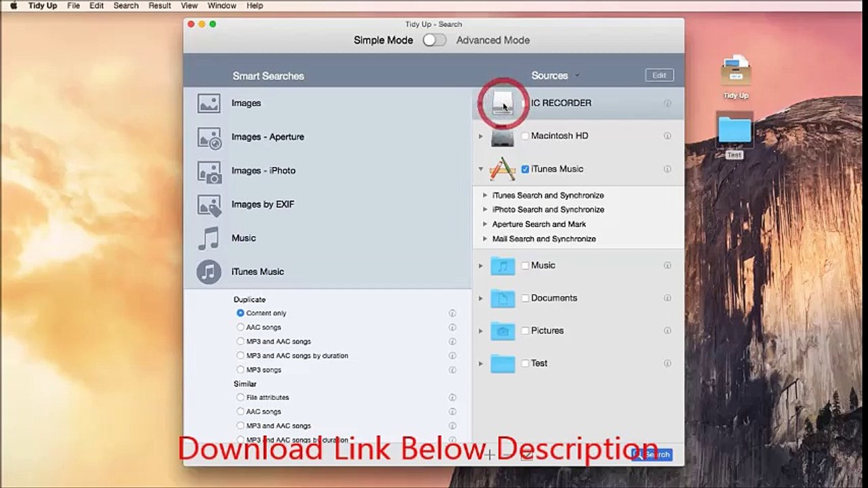This screenshot has height=488, width=868.
Task: Open the Result menu
Action: pyautogui.click(x=160, y=5)
